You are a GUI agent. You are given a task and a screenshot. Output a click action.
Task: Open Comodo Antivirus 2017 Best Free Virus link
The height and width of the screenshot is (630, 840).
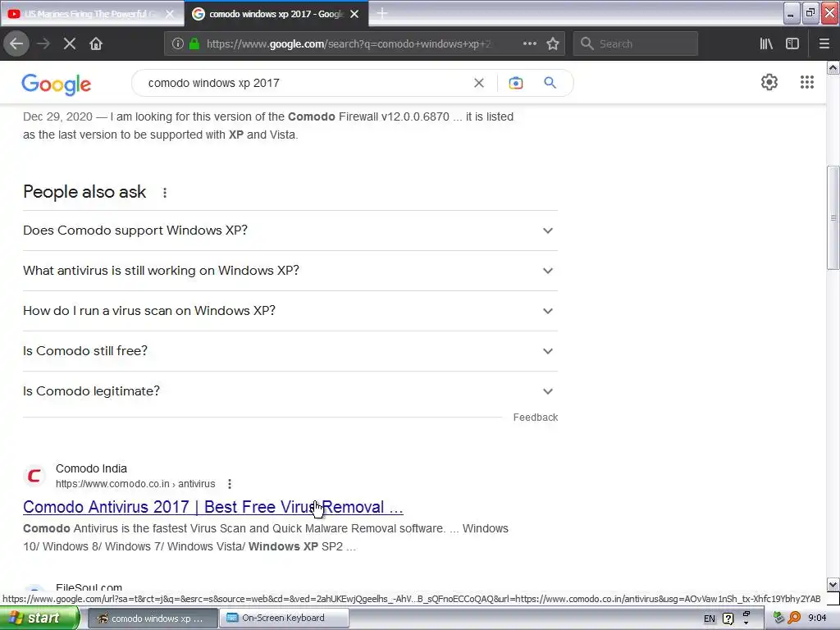(212, 507)
